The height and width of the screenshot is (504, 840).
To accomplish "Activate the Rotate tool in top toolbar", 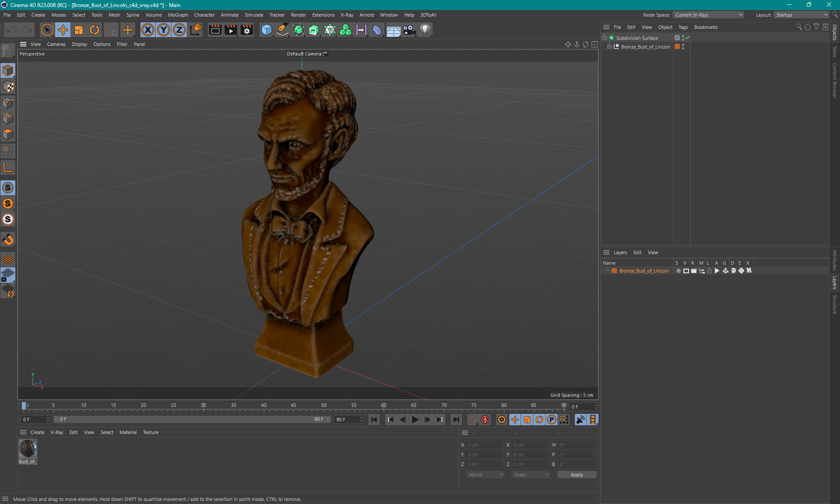I will tap(94, 30).
